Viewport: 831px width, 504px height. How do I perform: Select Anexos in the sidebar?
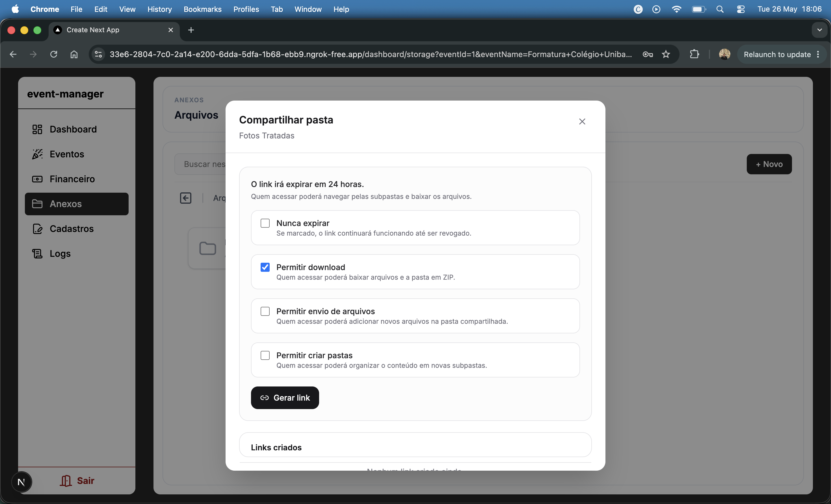pyautogui.click(x=77, y=204)
